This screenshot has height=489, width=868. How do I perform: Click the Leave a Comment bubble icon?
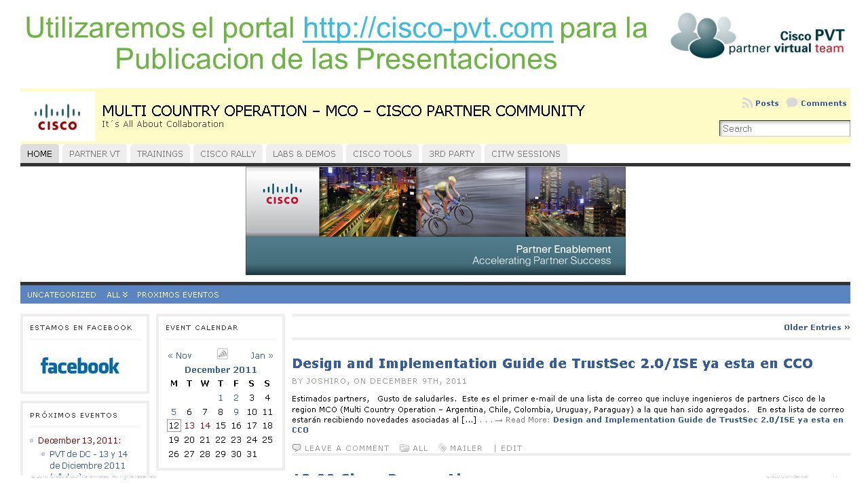coord(297,448)
